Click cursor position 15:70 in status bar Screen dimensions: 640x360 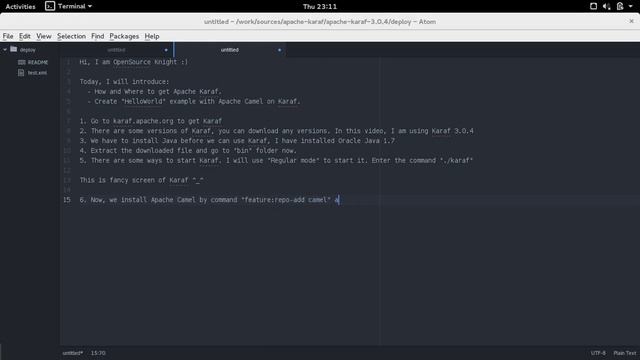pyautogui.click(x=98, y=353)
